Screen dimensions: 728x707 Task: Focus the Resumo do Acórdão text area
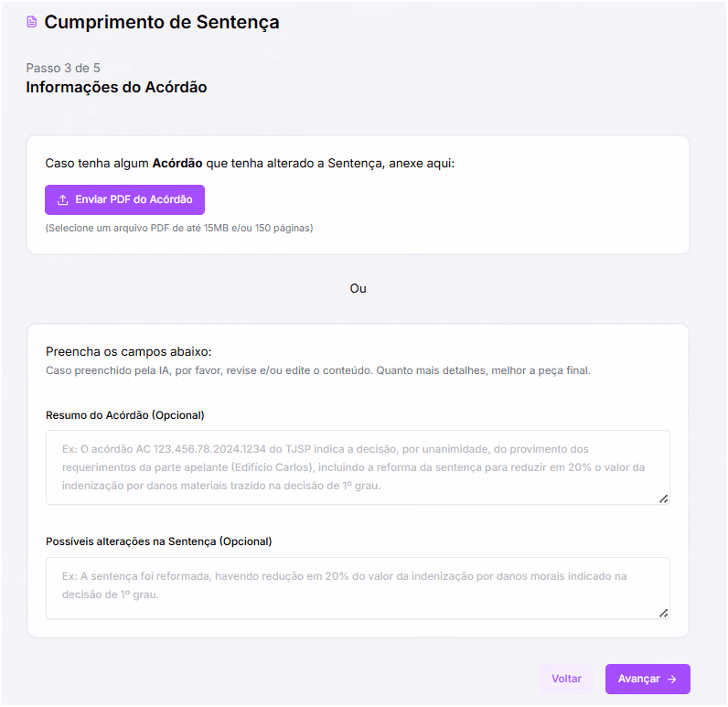click(358, 467)
